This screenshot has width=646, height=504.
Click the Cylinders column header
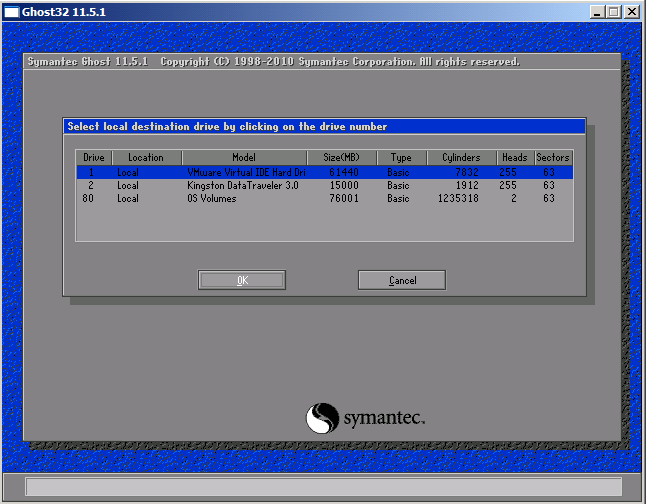461,158
